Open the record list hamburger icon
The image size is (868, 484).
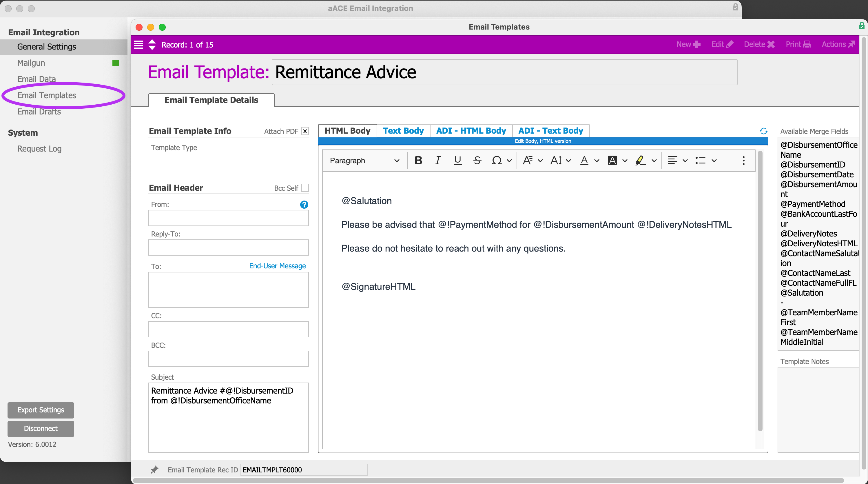click(138, 45)
